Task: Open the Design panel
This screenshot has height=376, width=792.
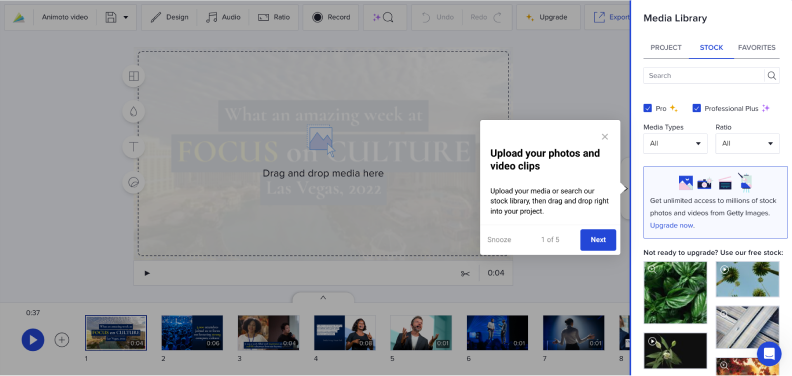Action: 169,17
